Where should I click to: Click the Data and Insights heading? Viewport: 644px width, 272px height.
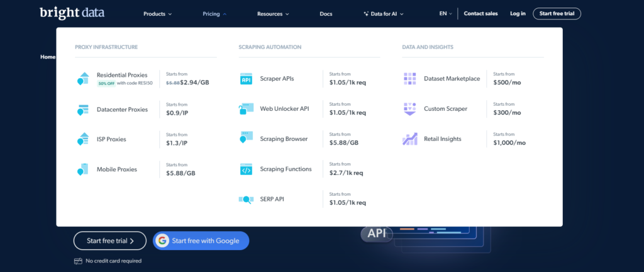(x=428, y=47)
